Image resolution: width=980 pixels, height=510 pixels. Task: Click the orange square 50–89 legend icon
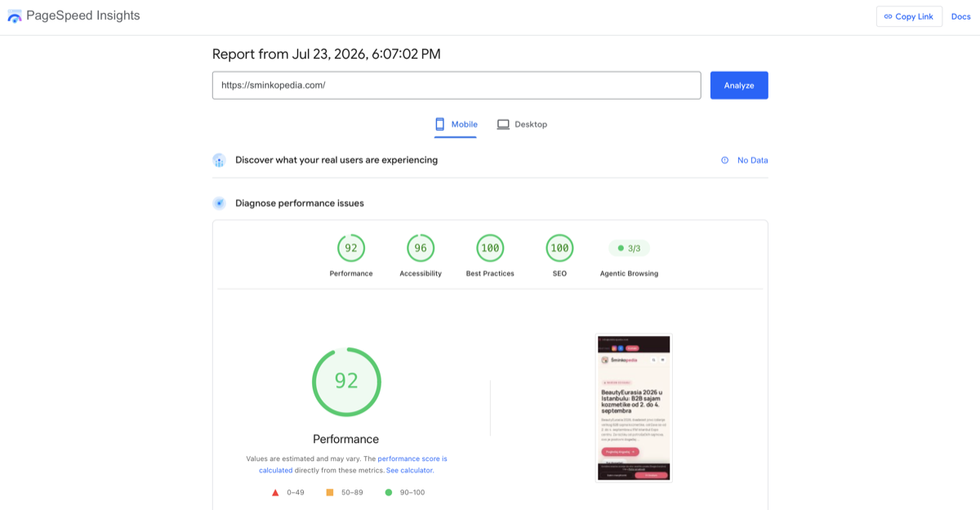click(330, 492)
